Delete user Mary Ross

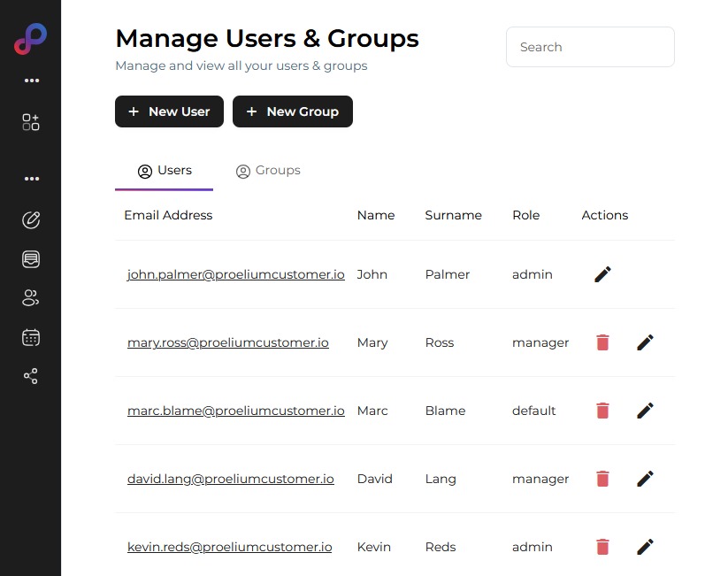tap(602, 342)
